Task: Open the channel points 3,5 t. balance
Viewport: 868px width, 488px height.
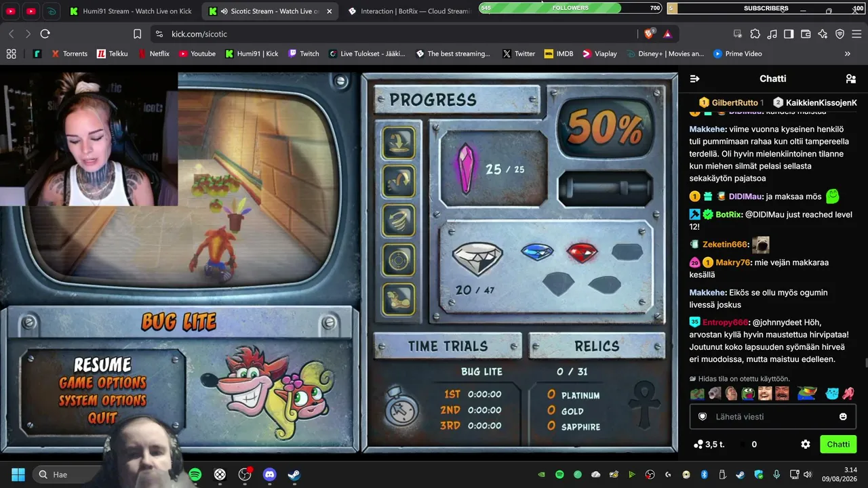Action: pos(709,445)
